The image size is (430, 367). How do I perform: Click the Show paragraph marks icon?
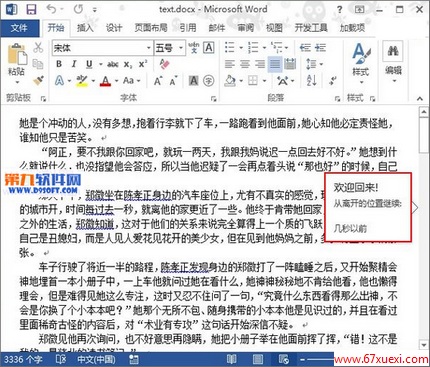coord(333,80)
